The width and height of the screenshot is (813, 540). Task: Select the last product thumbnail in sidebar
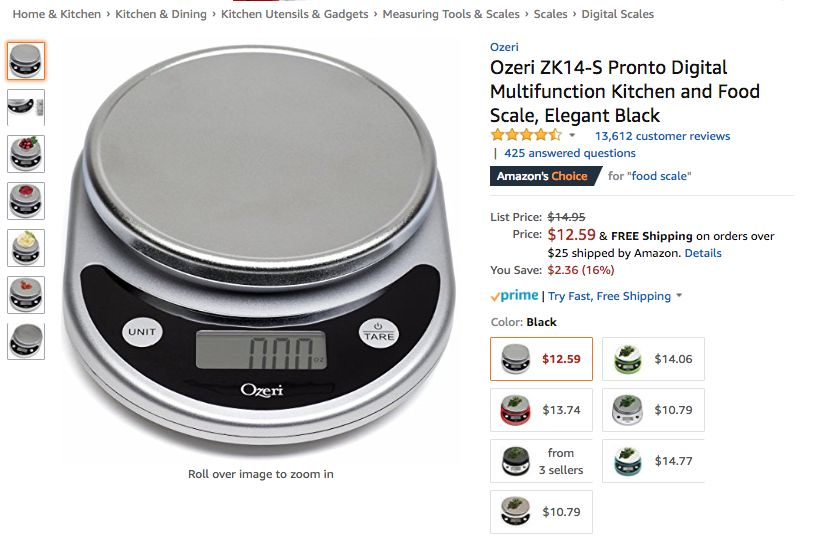tap(26, 341)
